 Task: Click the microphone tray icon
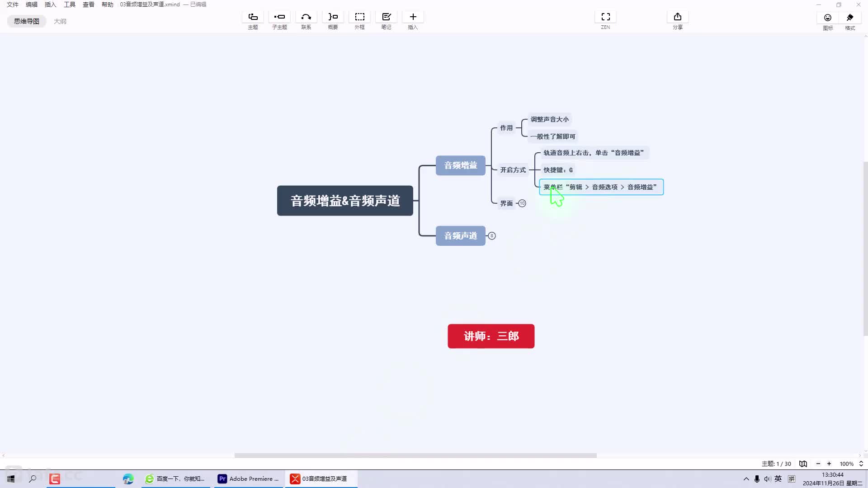[757, 479]
